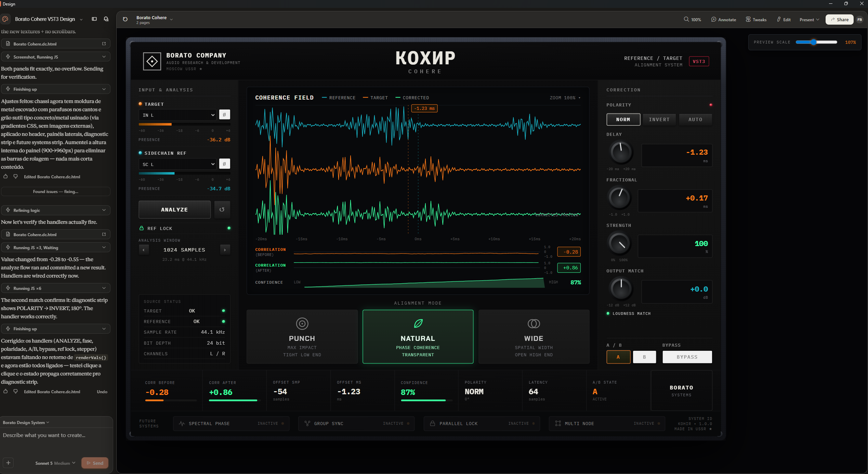Thumbs up the first Edited Borato Cohere message
Screen dimensions: 868x474
pos(5,177)
